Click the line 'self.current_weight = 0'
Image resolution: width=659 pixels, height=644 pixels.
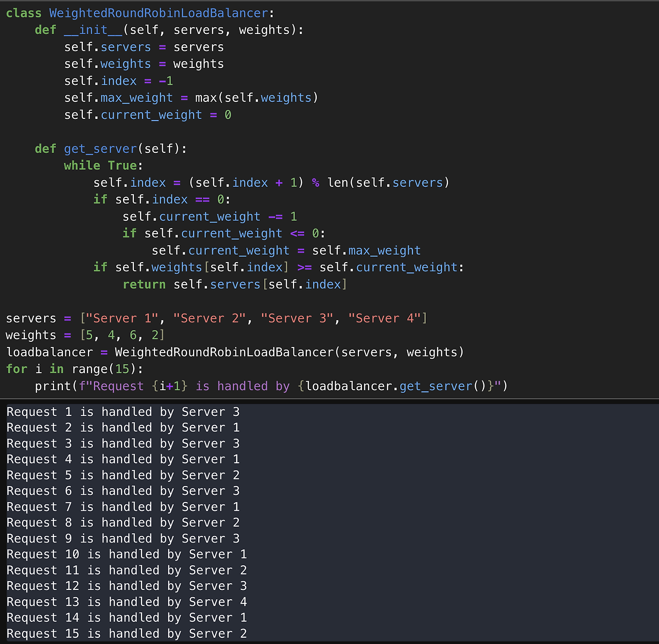(148, 115)
